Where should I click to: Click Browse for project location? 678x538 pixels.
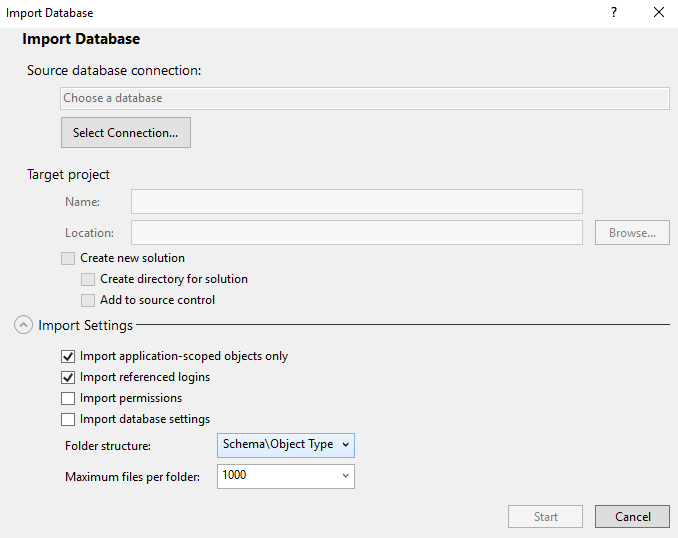(x=632, y=233)
